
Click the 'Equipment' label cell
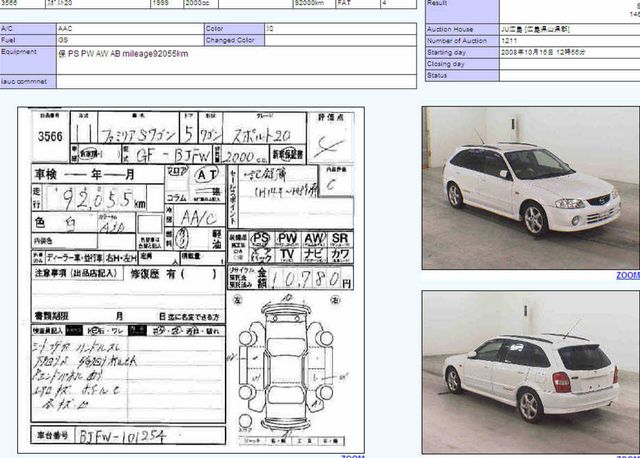coord(28,60)
